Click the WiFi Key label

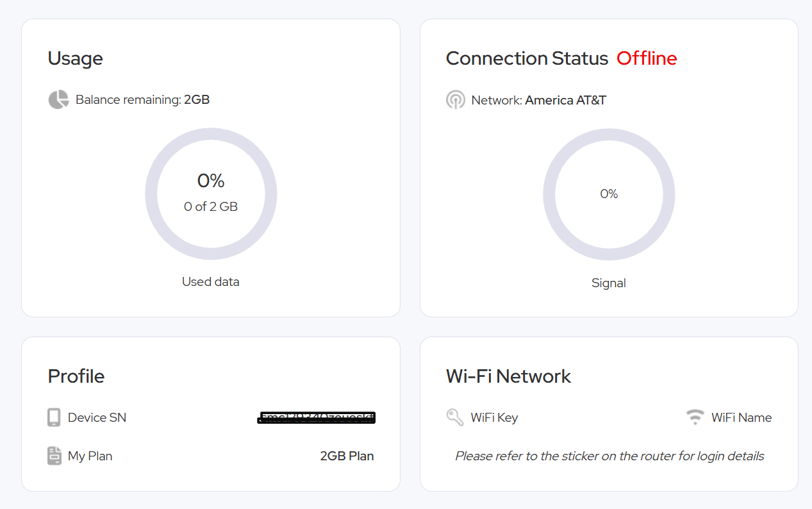pyautogui.click(x=494, y=417)
